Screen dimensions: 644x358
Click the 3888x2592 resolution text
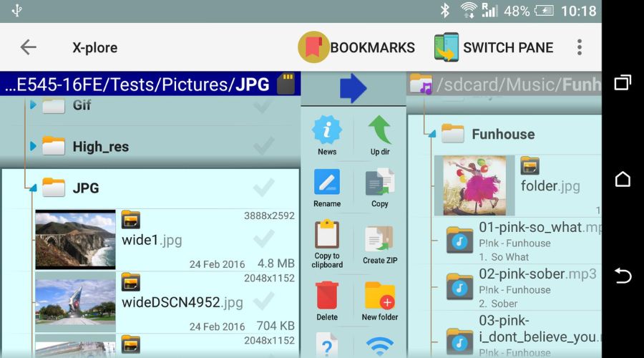click(x=270, y=216)
